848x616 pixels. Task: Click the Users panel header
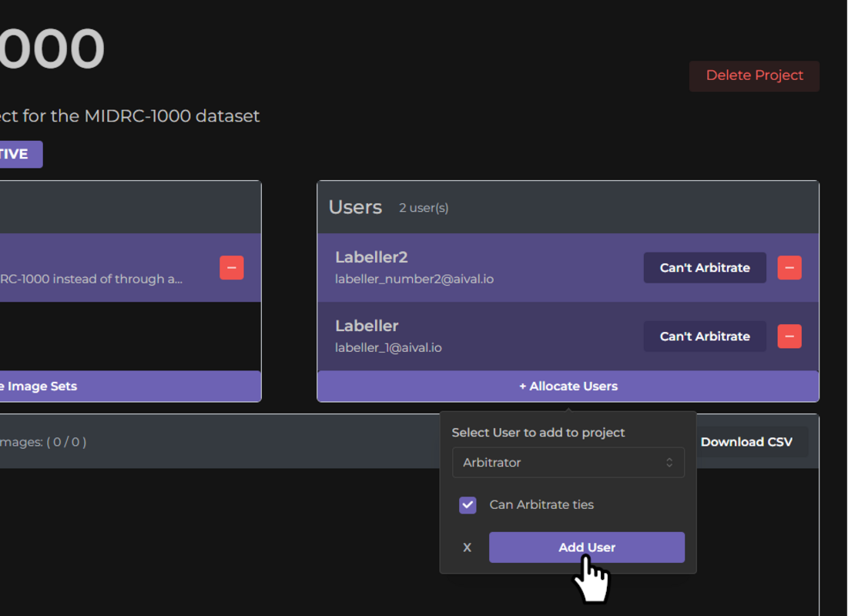point(355,206)
